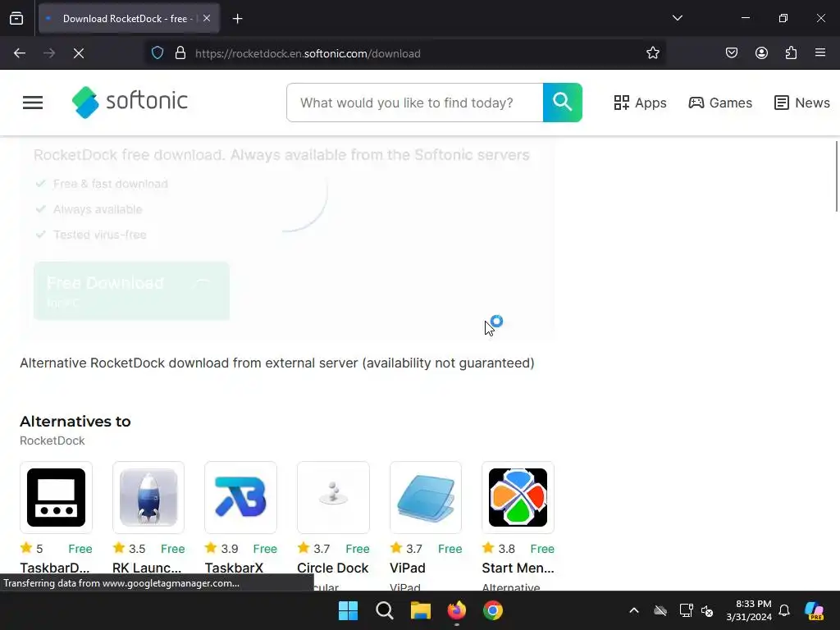Viewport: 840px width, 630px height.
Task: Open the Games section
Action: [720, 103]
